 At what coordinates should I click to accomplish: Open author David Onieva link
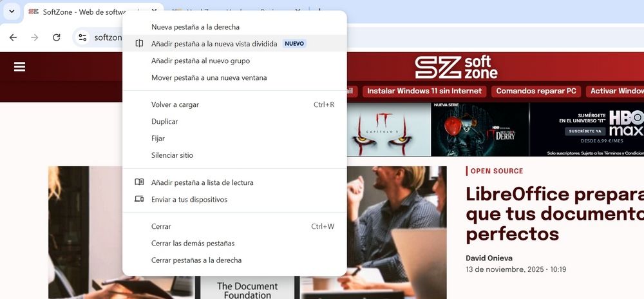point(489,258)
